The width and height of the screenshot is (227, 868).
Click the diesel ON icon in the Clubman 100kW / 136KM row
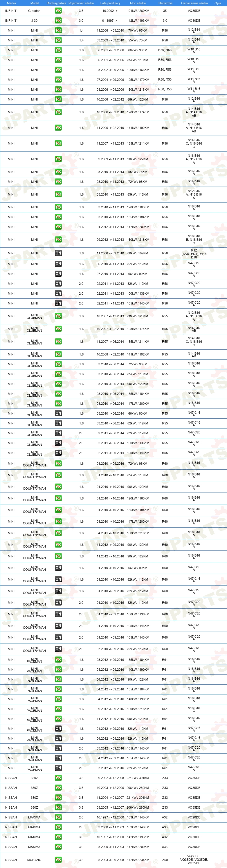58,443
